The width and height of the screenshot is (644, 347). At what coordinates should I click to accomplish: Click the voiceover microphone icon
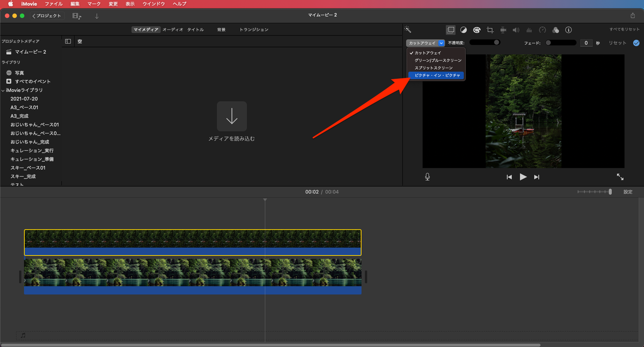pos(428,177)
